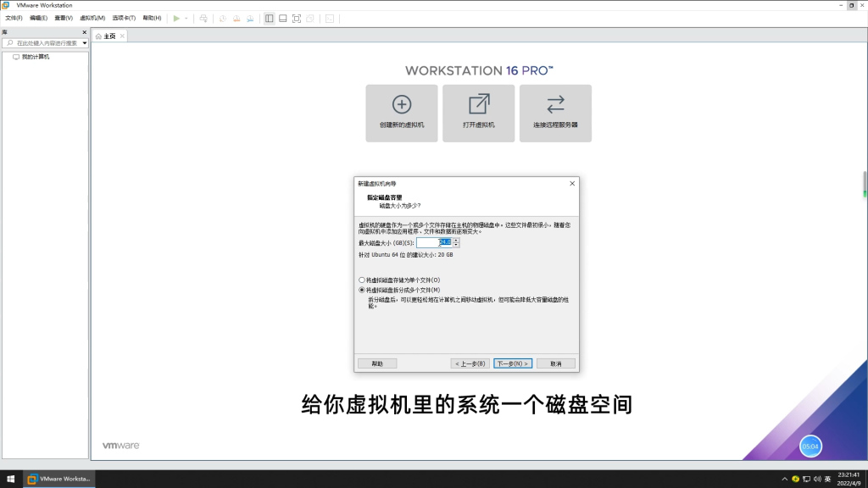Toggle the library sidebar view icon
Viewport: 868px width, 488px height.
(x=269, y=18)
